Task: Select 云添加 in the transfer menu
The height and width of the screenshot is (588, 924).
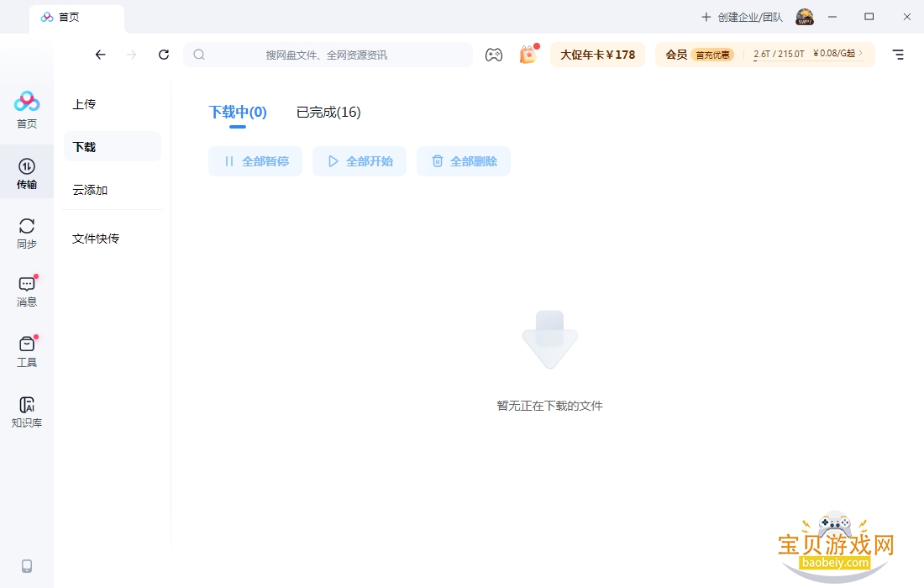Action: point(90,190)
